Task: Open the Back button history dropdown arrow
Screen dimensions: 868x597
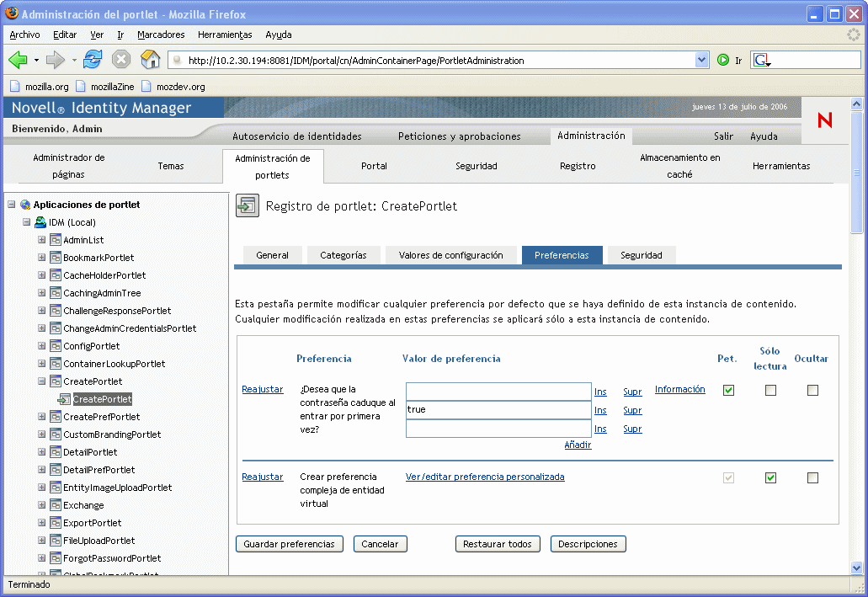Action: (x=36, y=60)
